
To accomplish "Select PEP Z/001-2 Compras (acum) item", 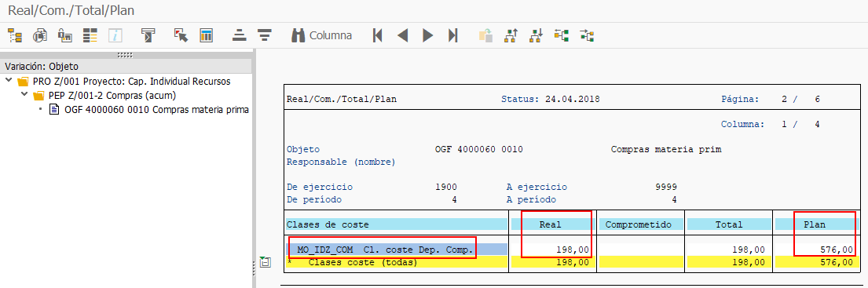I will [x=112, y=96].
